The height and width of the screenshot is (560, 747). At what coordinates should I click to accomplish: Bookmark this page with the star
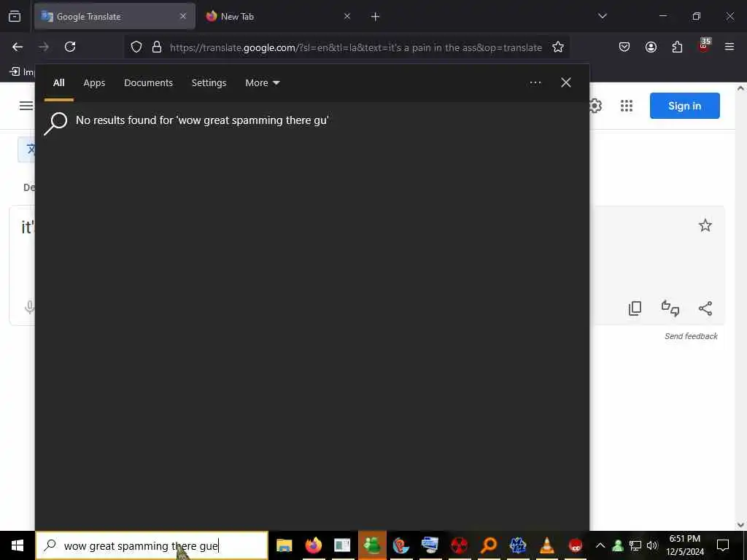tap(558, 47)
